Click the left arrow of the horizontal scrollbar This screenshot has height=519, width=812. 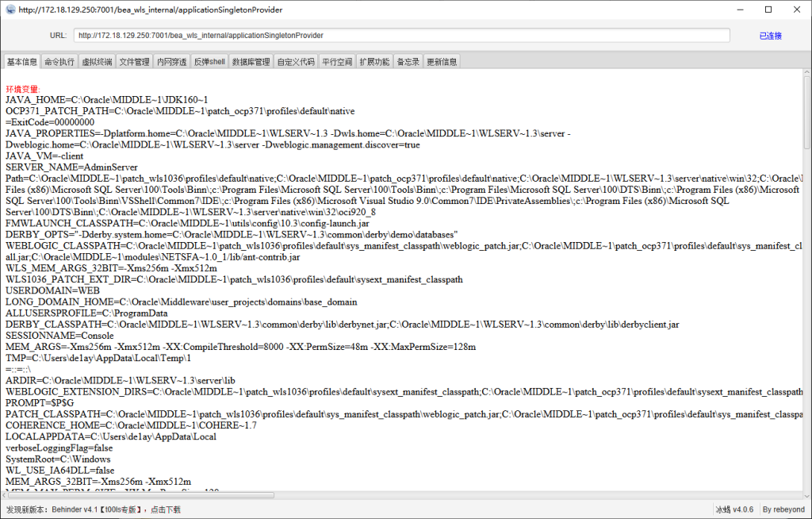5,495
